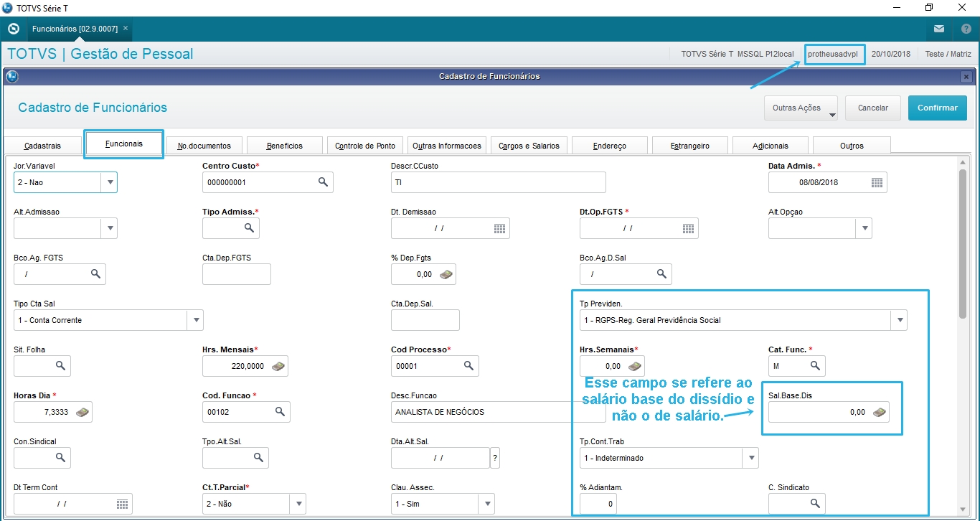Open Hrs.Semanais calculator icon
This screenshot has width=980, height=521.
pos(635,366)
